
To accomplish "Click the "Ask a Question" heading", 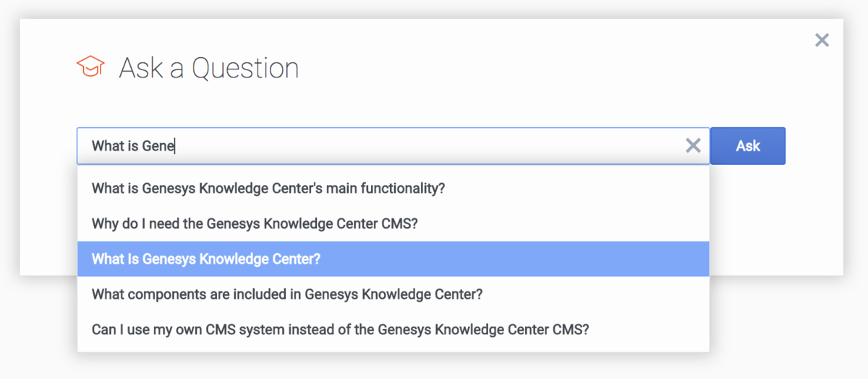I will [208, 68].
